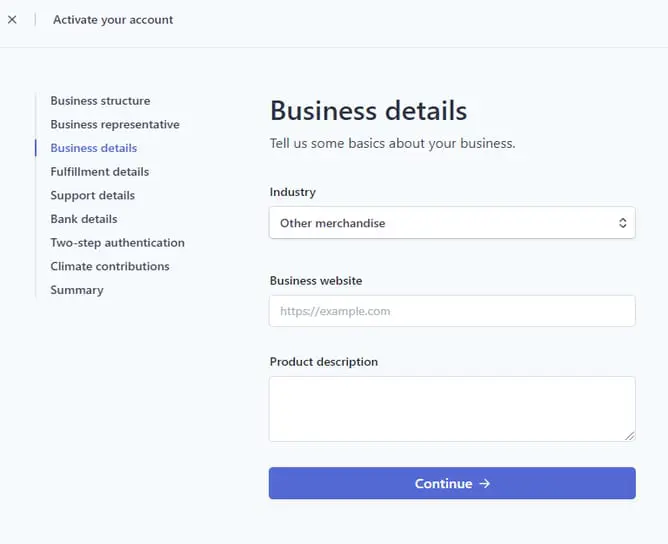Click the Business details page heading
This screenshot has height=544, width=668.
pyautogui.click(x=368, y=110)
